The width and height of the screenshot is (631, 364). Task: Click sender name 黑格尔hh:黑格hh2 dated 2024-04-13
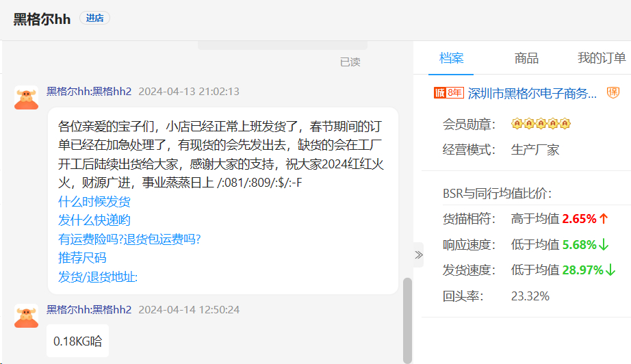click(89, 91)
